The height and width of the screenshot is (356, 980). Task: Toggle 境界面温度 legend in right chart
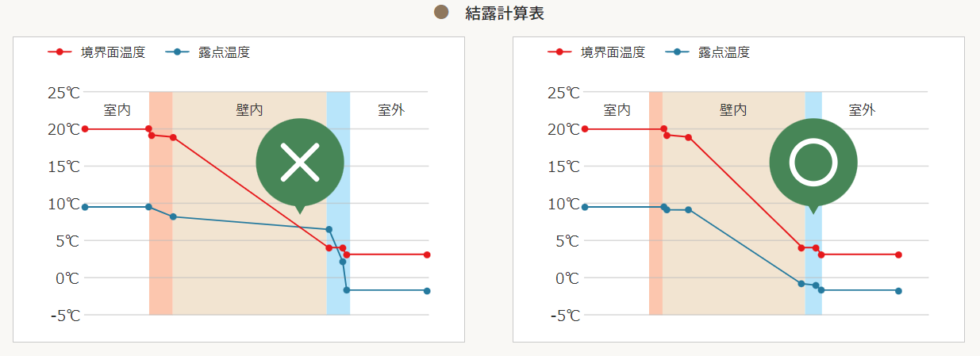coord(596,52)
